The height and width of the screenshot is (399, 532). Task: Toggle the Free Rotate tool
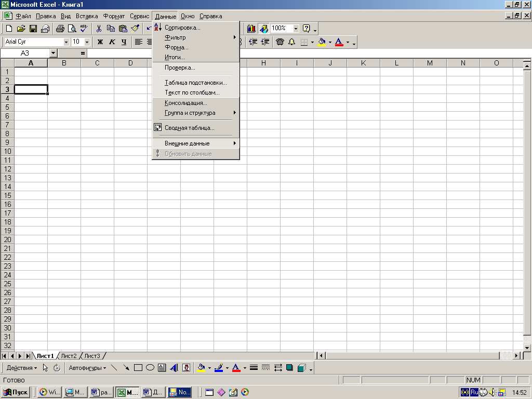point(57,368)
